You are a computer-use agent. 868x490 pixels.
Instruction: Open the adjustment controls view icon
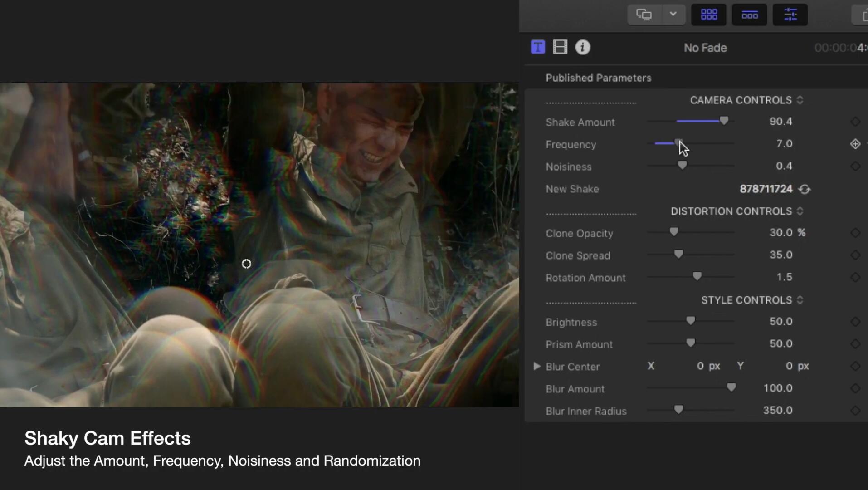(x=790, y=14)
